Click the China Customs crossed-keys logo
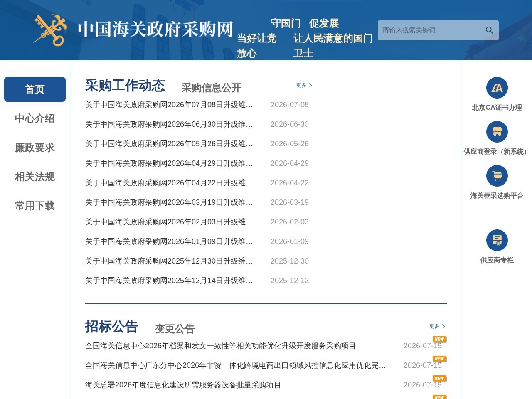This screenshot has width=532, height=399. pos(50,30)
